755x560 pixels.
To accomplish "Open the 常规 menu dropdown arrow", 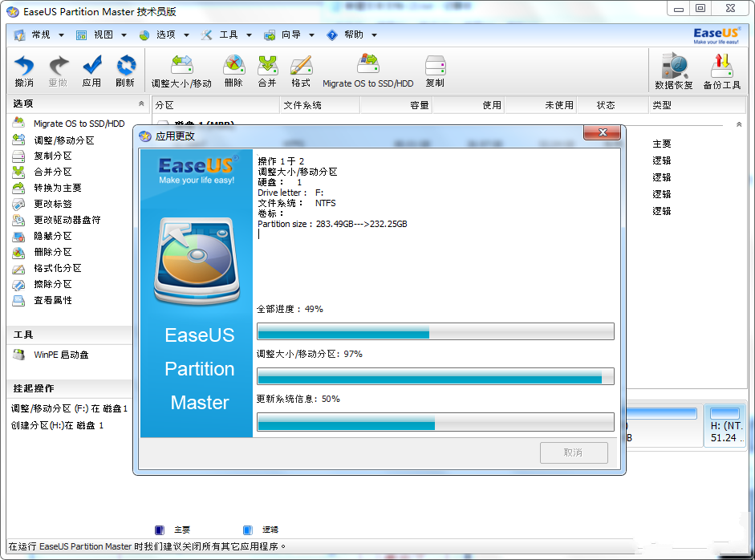I will pyautogui.click(x=61, y=35).
